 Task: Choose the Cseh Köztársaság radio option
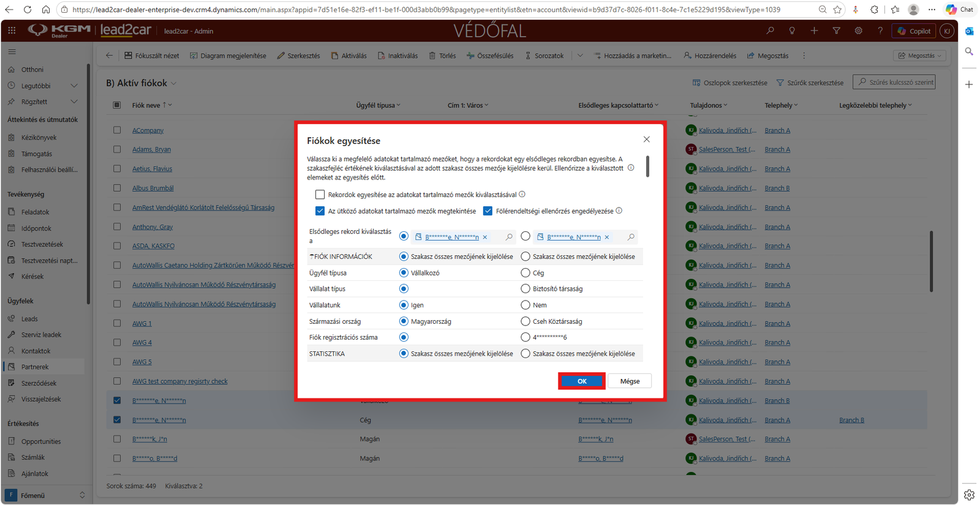[526, 321]
